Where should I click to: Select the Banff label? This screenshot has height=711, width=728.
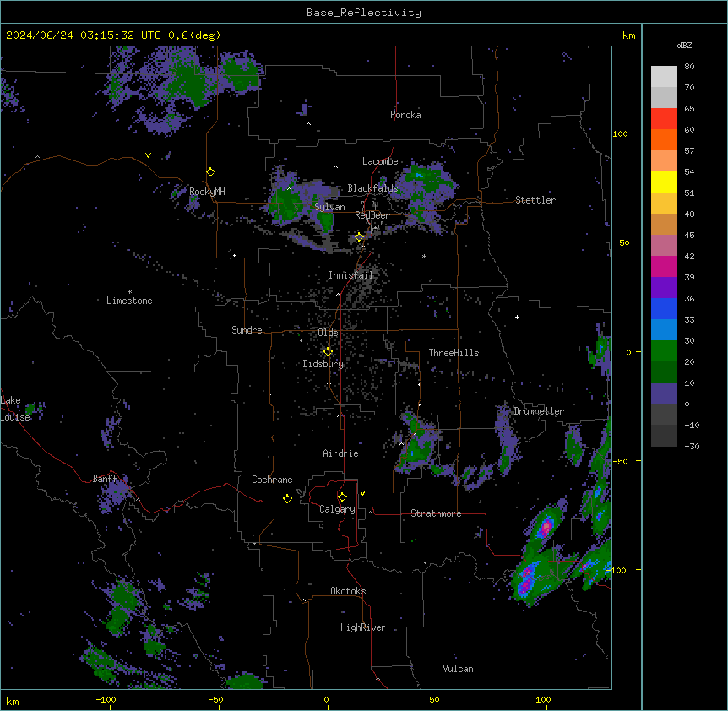(x=105, y=479)
